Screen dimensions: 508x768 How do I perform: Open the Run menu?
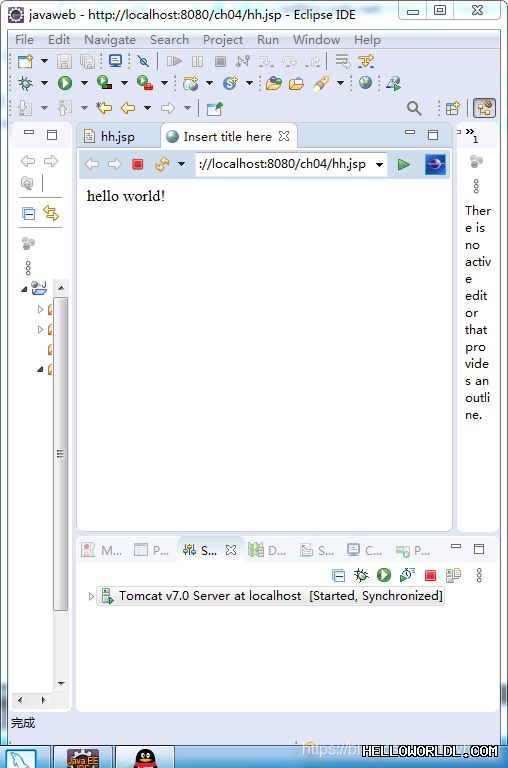point(268,40)
